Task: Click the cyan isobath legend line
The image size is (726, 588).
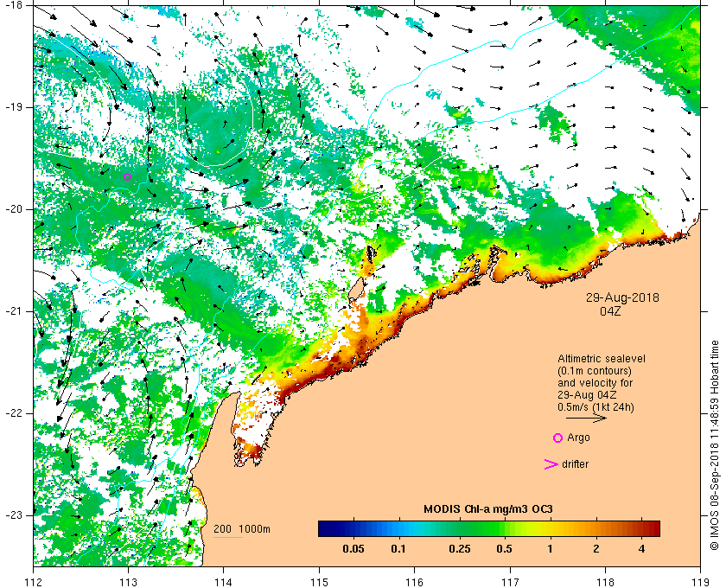Action: point(228,538)
